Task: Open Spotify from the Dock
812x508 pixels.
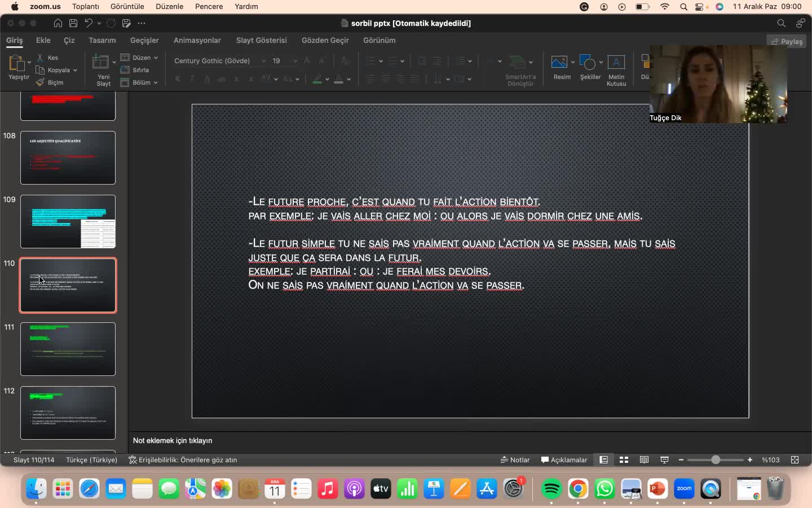Action: click(x=551, y=488)
